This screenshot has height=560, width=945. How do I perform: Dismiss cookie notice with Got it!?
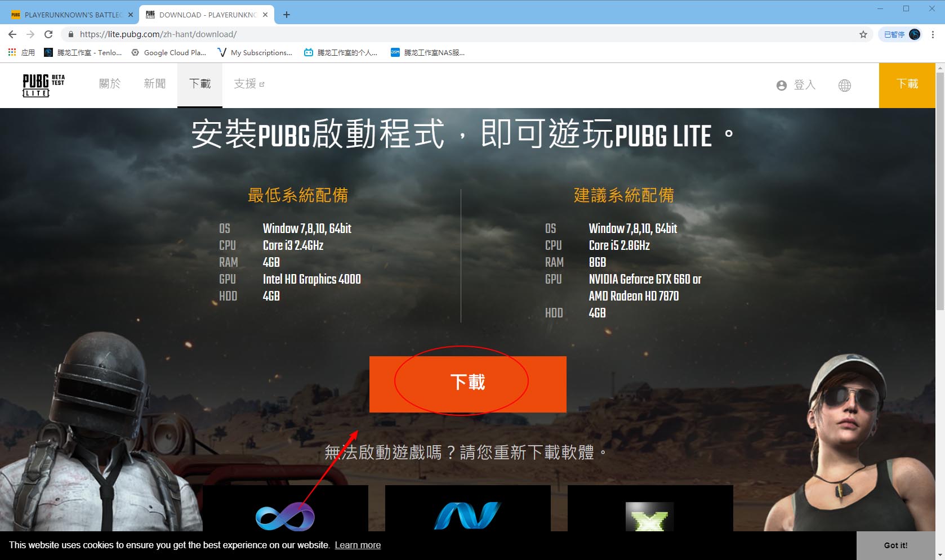[895, 545]
